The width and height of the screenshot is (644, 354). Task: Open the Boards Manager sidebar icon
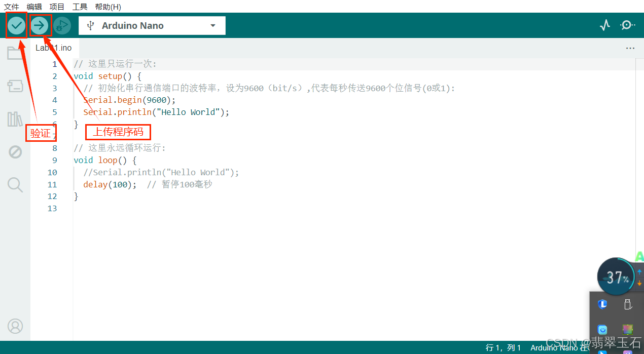[15, 86]
